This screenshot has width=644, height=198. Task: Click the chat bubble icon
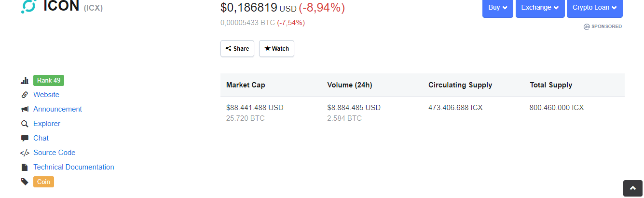(x=25, y=138)
